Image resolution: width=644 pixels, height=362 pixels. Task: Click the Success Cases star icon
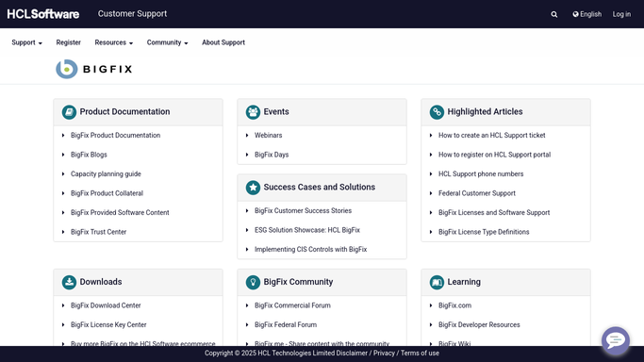tap(253, 188)
